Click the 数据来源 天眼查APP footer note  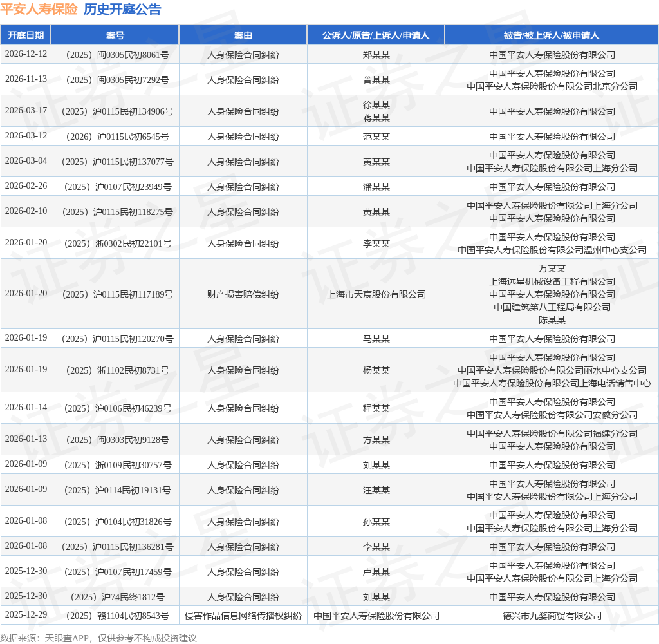98,638
